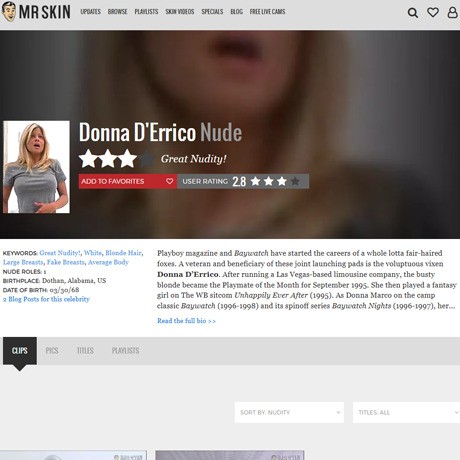The width and height of the screenshot is (460, 460).
Task: Open the favorites heart icon in header
Action: 433,12
